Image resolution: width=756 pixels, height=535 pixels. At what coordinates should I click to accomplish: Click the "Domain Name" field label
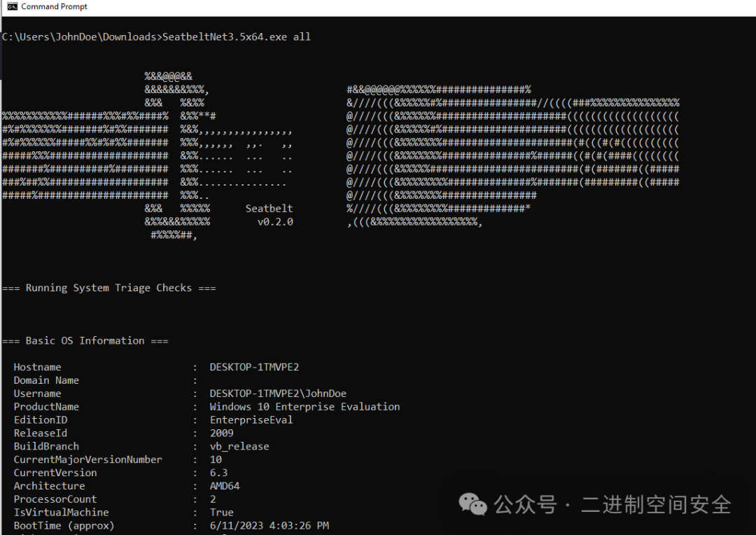tap(46, 380)
